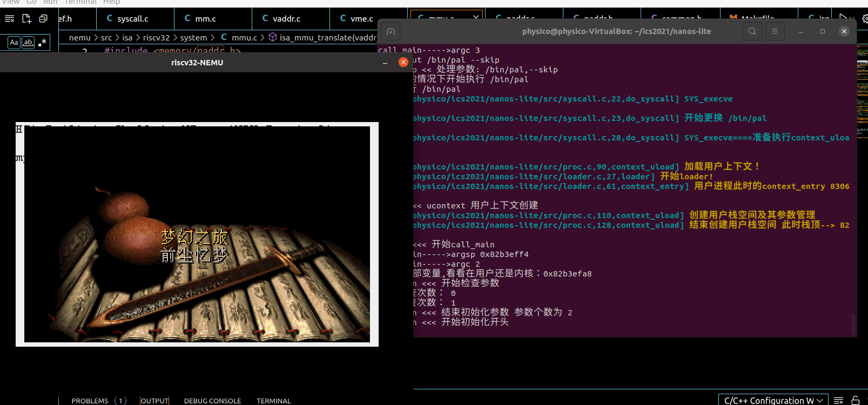Close the mmu.c editor tab
Viewport: 868px width, 405px height.
(476, 17)
